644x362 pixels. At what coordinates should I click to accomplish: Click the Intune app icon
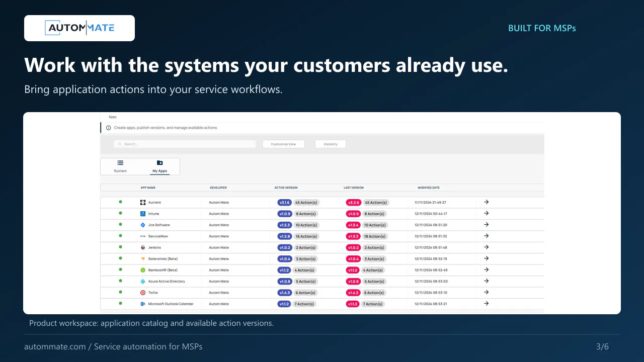click(x=143, y=214)
